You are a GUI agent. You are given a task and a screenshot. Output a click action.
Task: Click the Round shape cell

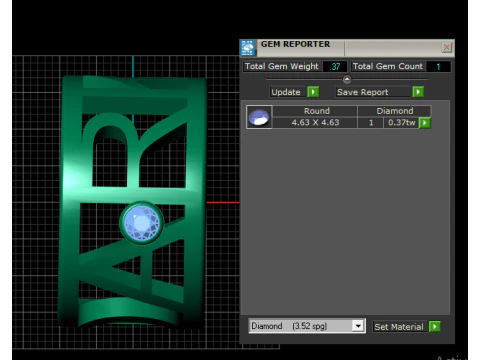(316, 111)
